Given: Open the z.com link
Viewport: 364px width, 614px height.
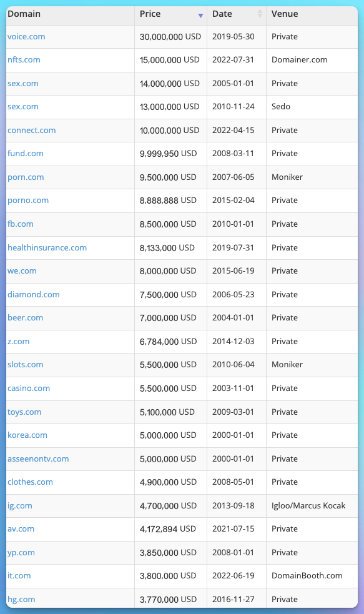Looking at the screenshot, I should [x=18, y=341].
